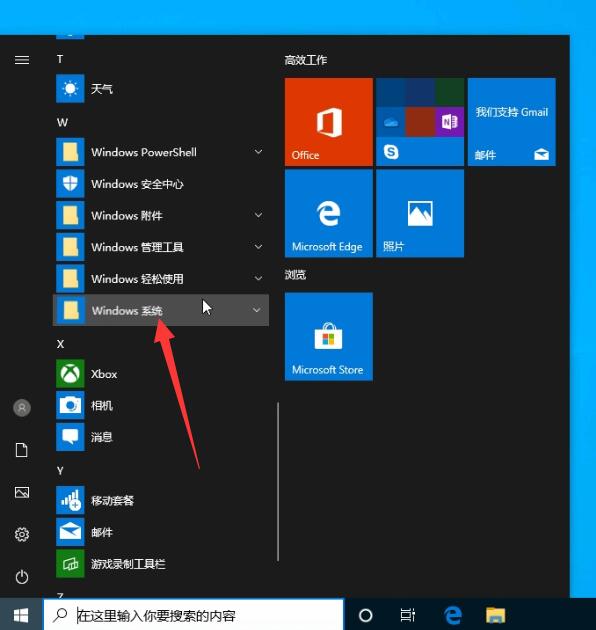Open the OneDrive icon in tile group
The height and width of the screenshot is (630, 596).
391,122
